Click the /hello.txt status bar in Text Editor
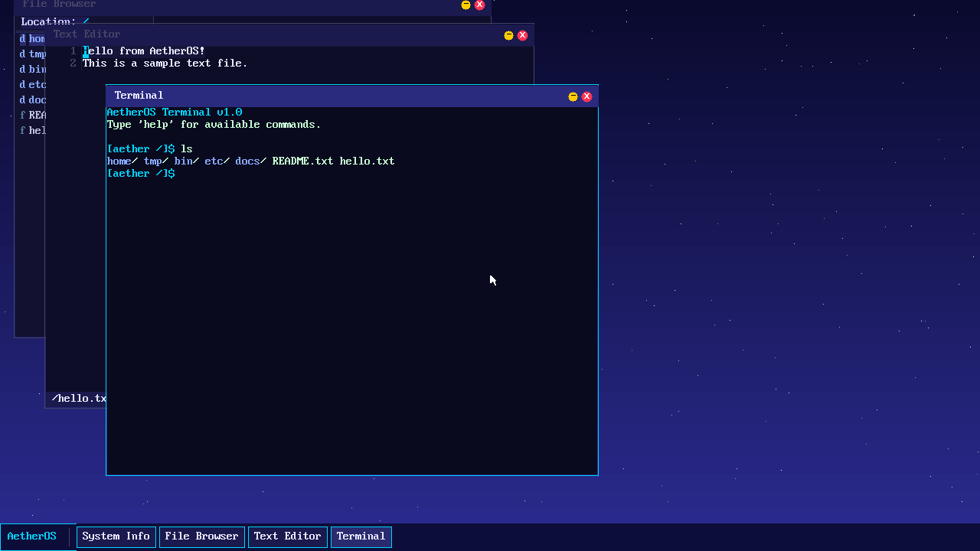980x551 pixels. tap(76, 399)
